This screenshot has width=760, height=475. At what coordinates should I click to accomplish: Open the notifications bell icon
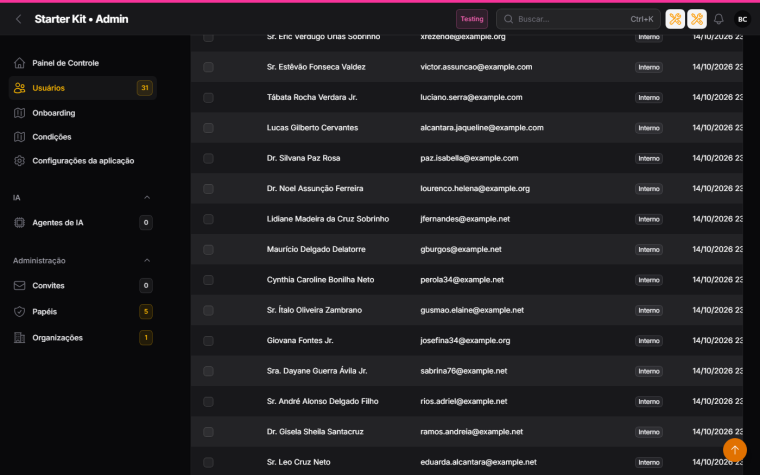click(718, 19)
